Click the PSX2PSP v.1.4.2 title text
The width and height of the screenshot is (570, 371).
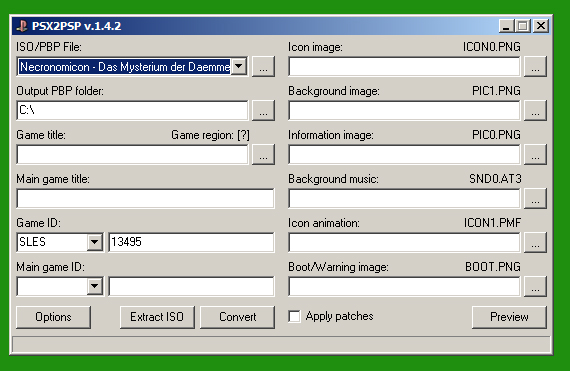(x=76, y=26)
